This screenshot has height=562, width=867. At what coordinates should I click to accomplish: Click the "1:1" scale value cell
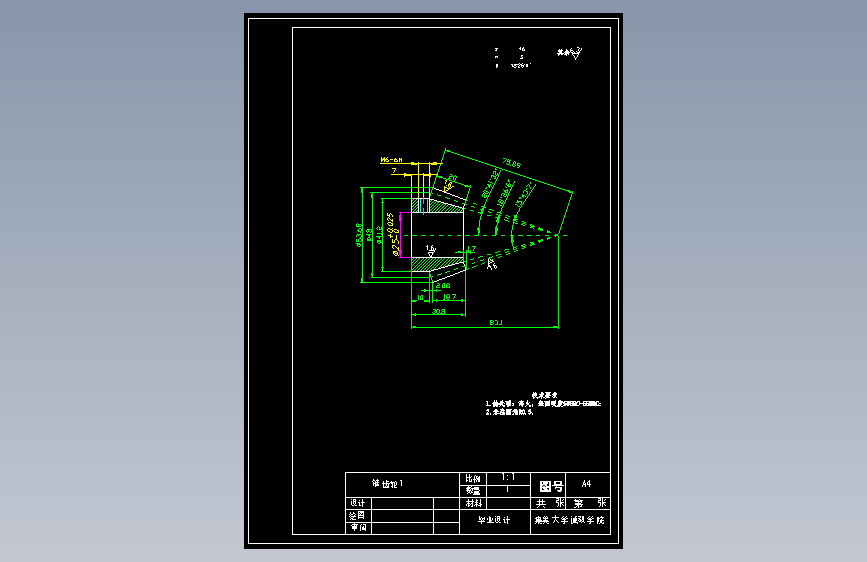point(508,477)
